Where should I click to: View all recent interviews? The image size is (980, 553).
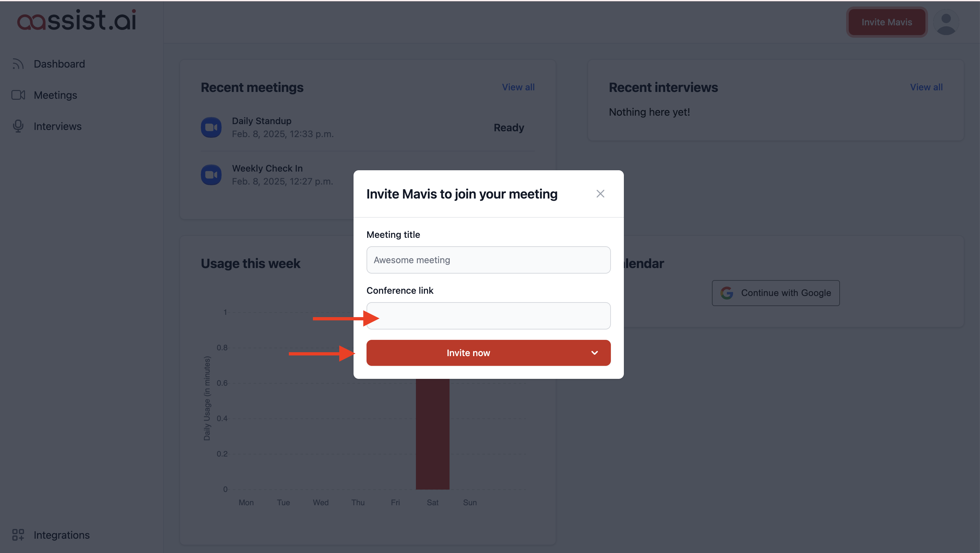tap(926, 87)
